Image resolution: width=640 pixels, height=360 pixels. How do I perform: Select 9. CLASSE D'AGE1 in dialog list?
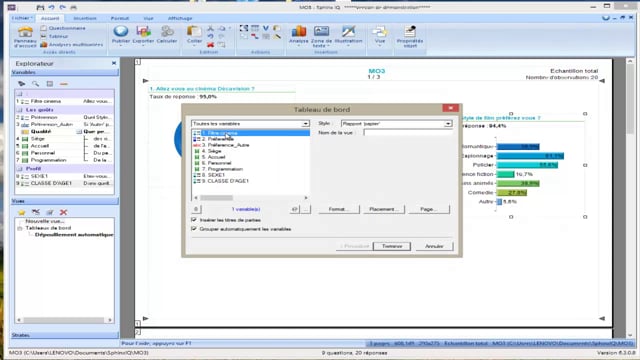225,181
